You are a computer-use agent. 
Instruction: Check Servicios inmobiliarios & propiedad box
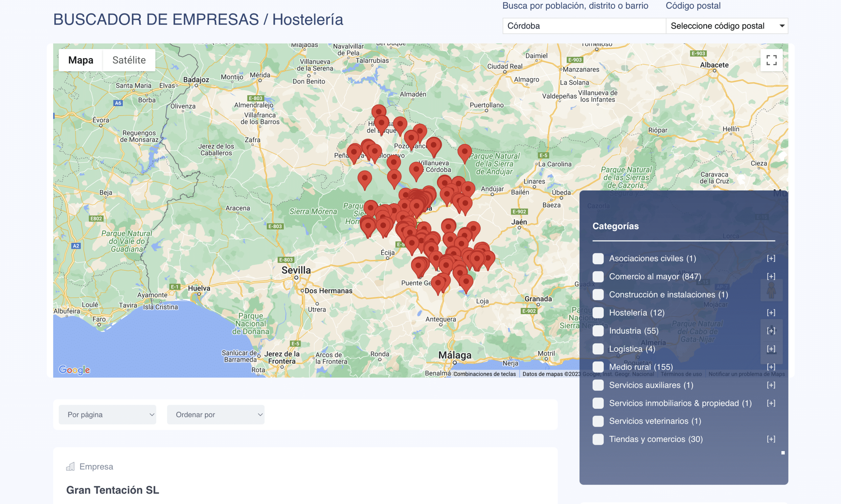(x=598, y=403)
